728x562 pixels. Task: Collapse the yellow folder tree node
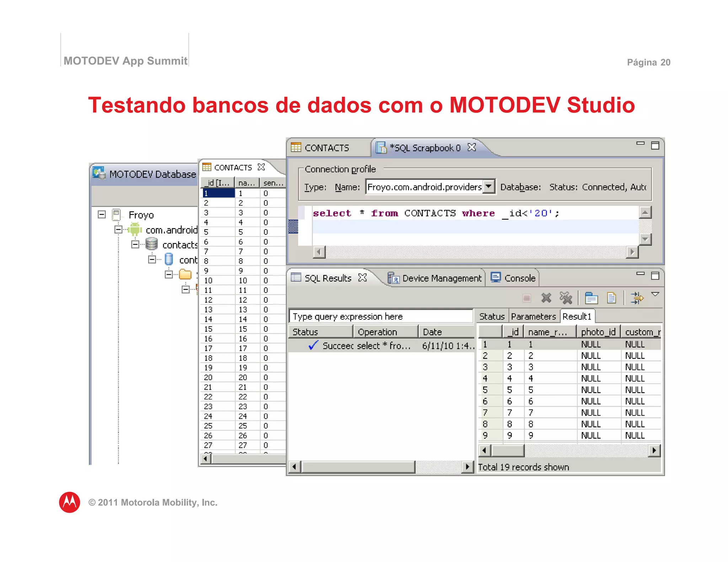pyautogui.click(x=169, y=274)
